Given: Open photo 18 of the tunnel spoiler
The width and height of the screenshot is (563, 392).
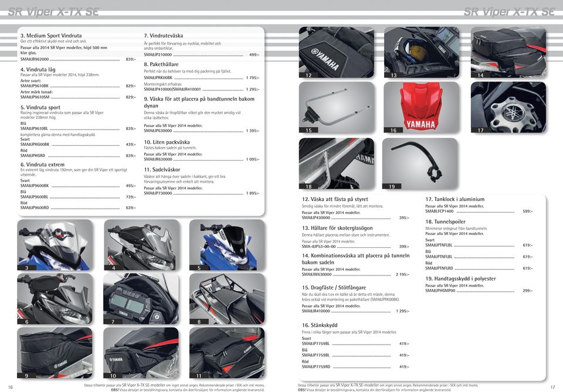Looking at the screenshot, I should point(337,163).
